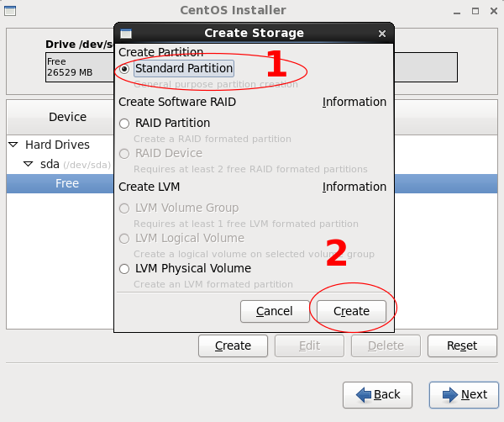
Task: Choose the RAID Partition option
Action: click(125, 123)
